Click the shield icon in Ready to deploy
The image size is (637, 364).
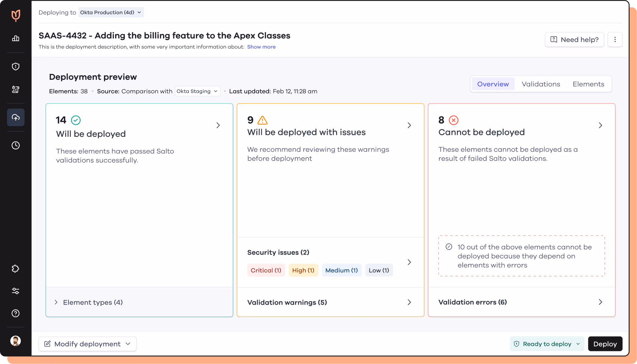517,344
